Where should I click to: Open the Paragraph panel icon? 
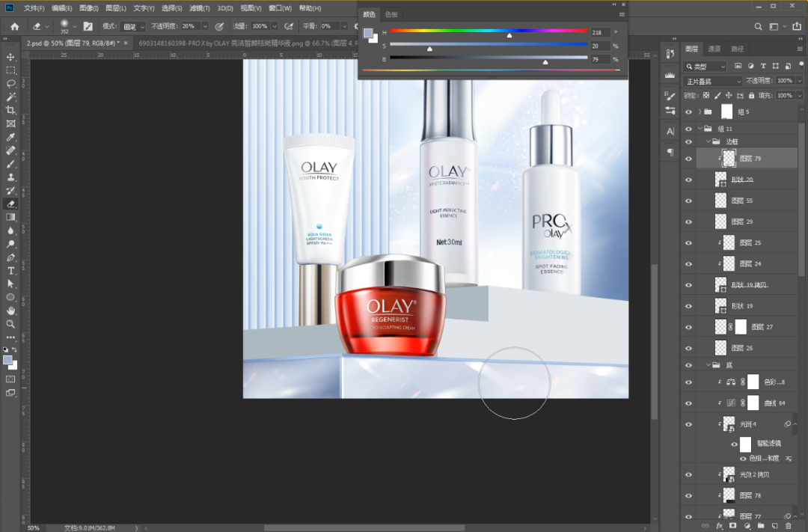coord(670,152)
